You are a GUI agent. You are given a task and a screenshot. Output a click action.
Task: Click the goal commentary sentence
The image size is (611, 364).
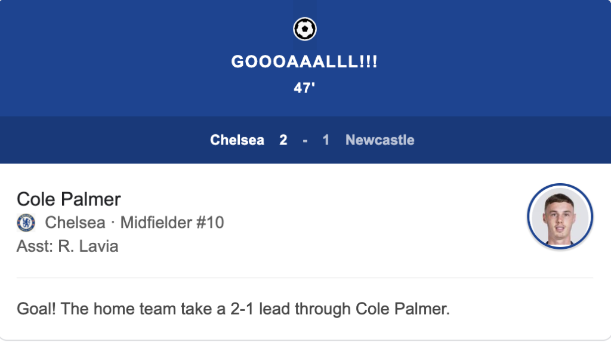[x=233, y=309]
